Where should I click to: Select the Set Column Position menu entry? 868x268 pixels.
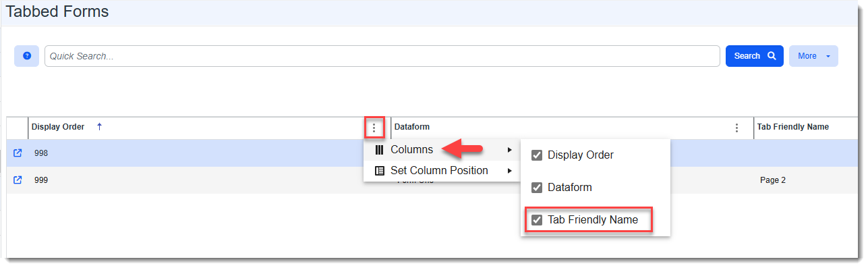(x=442, y=171)
